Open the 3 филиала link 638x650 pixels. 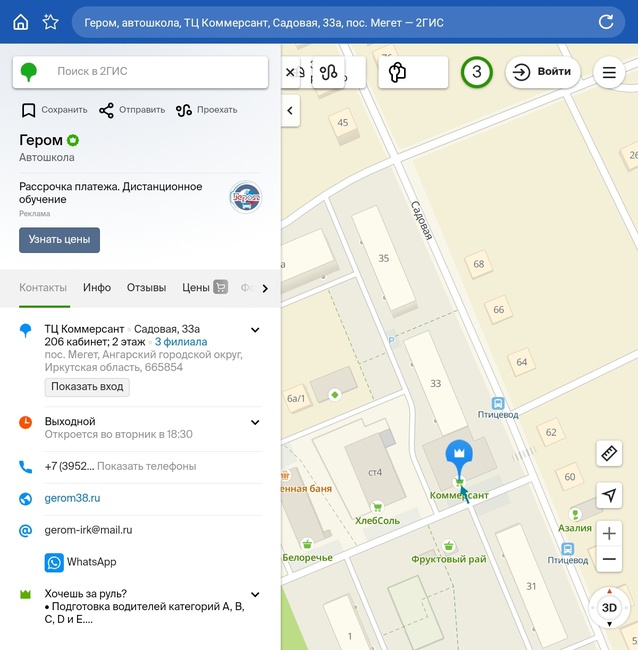coord(181,342)
